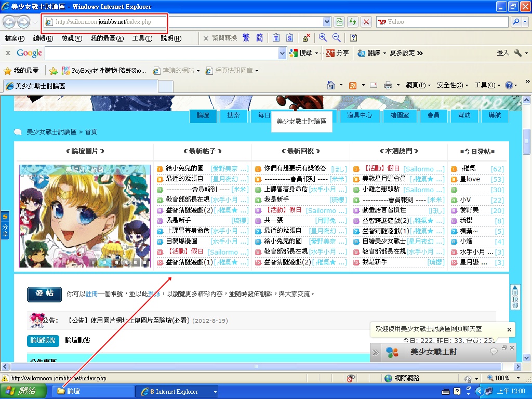
Task: Open the 檔案(F) menu
Action: click(x=15, y=38)
